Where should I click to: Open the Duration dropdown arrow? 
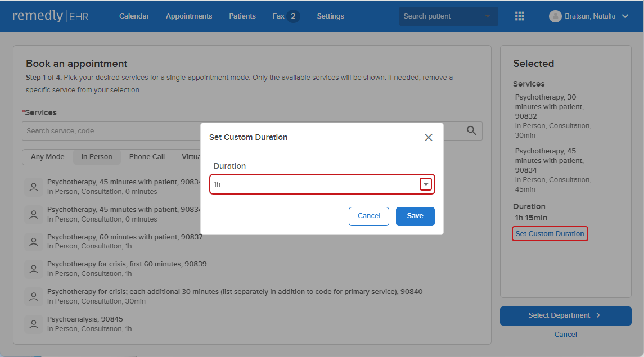click(426, 184)
